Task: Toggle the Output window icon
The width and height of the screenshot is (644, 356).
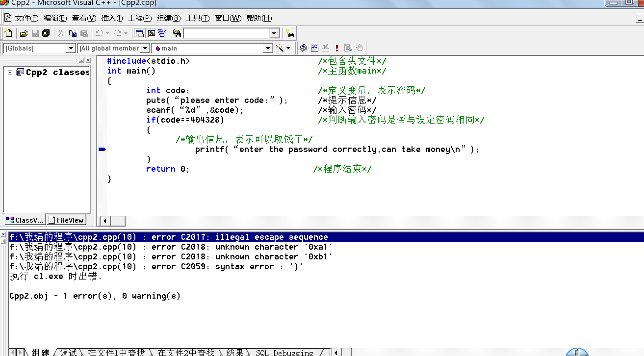Action: [x=151, y=33]
